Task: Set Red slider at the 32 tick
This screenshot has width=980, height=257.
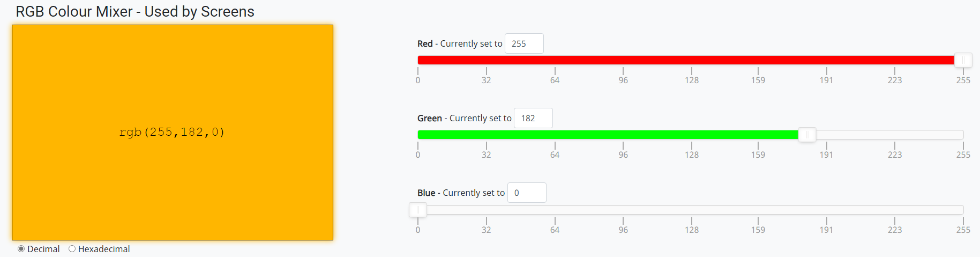Action: pos(487,60)
